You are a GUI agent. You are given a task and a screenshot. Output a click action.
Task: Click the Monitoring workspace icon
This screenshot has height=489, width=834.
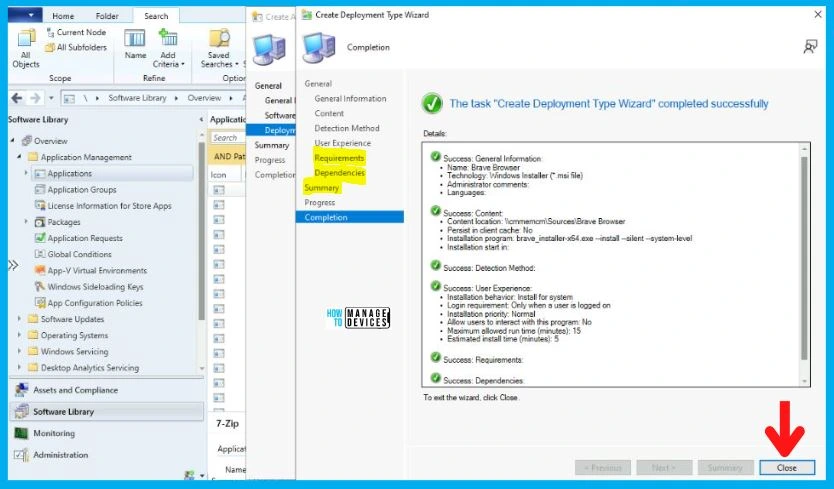(x=21, y=434)
